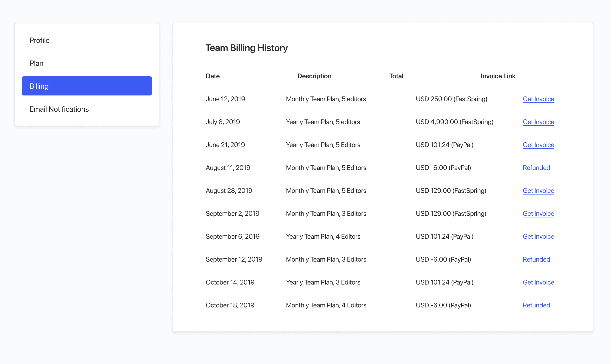Get Invoice for June 21, 2019 PayPal charge
Image resolution: width=611 pixels, height=364 pixels.
point(538,145)
